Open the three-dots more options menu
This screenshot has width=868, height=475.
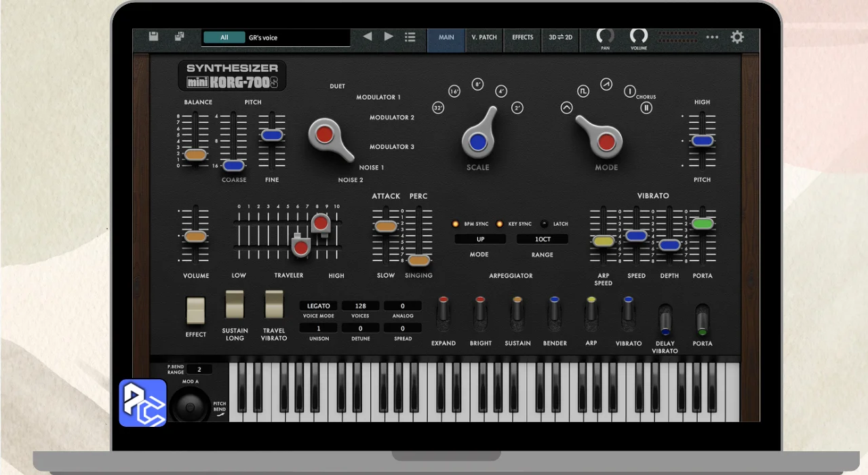coord(712,37)
